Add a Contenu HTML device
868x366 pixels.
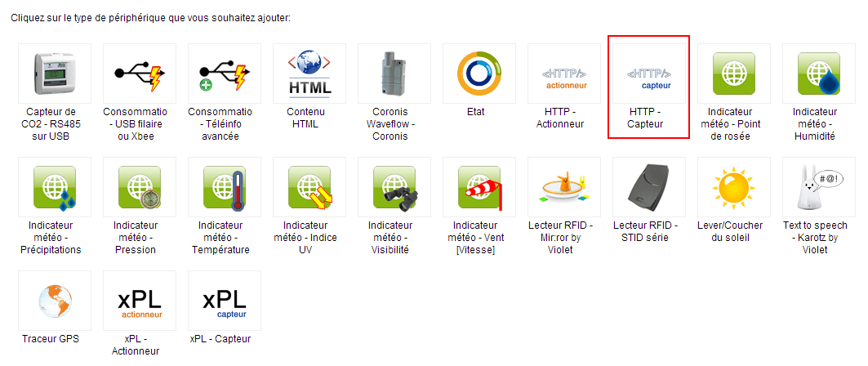(309, 74)
